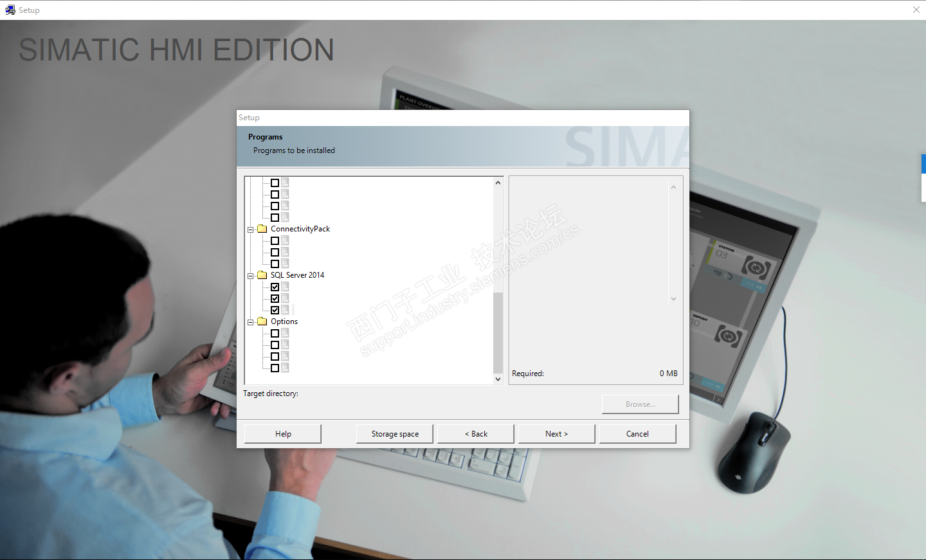This screenshot has width=926, height=560.
Task: Click the down arrow of the programs tree scrollbar
Action: click(x=498, y=379)
